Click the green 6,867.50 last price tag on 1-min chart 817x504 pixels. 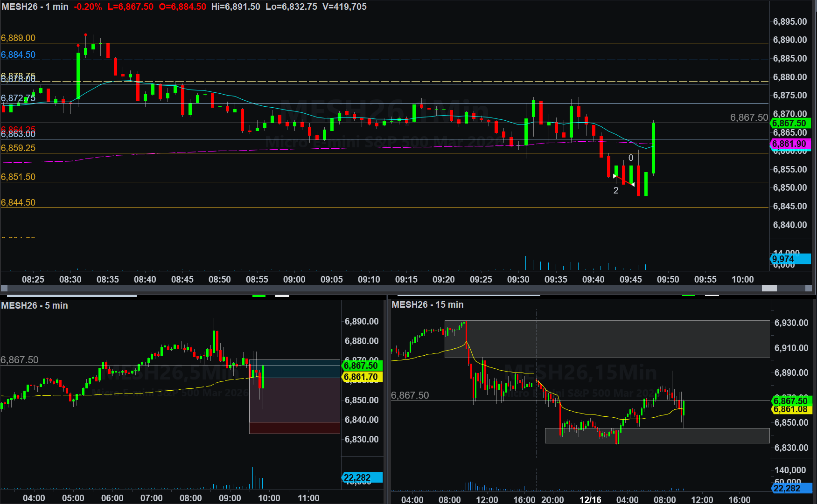click(x=790, y=124)
